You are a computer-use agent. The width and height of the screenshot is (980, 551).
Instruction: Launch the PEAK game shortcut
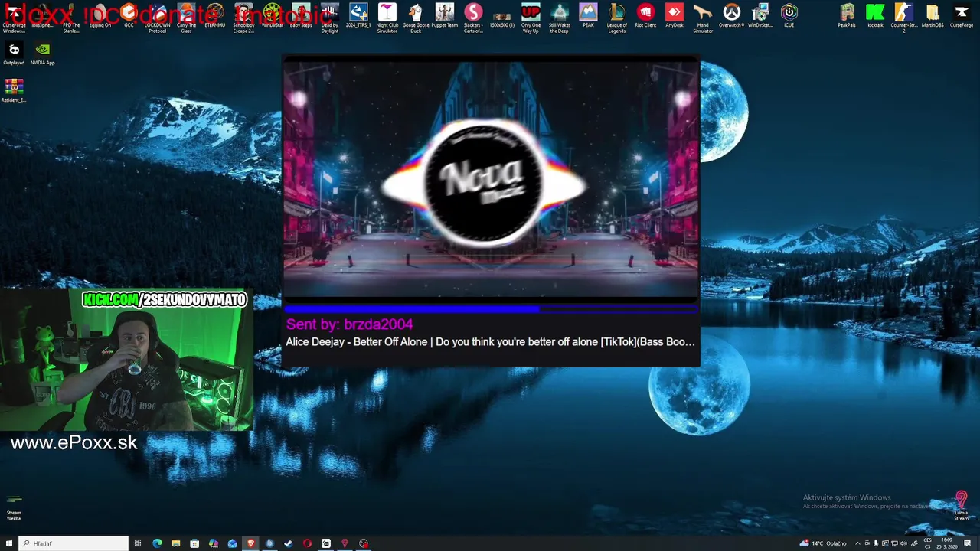click(x=588, y=16)
